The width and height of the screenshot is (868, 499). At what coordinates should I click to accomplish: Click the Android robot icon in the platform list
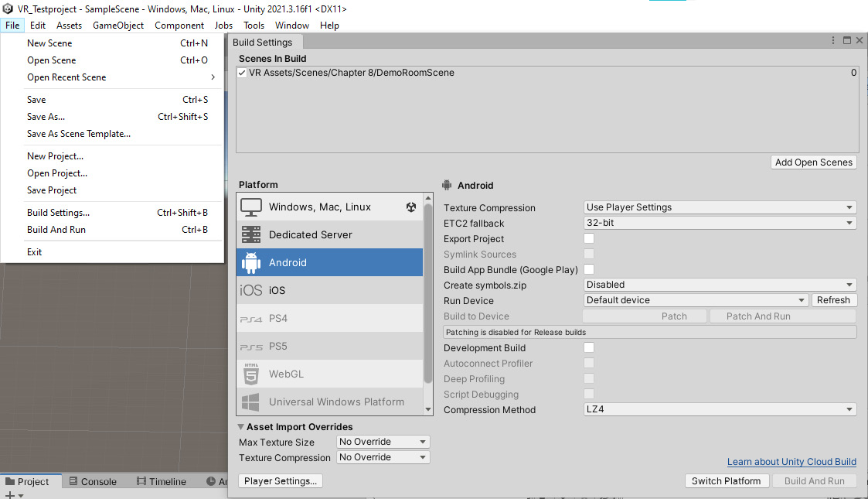[x=251, y=262]
